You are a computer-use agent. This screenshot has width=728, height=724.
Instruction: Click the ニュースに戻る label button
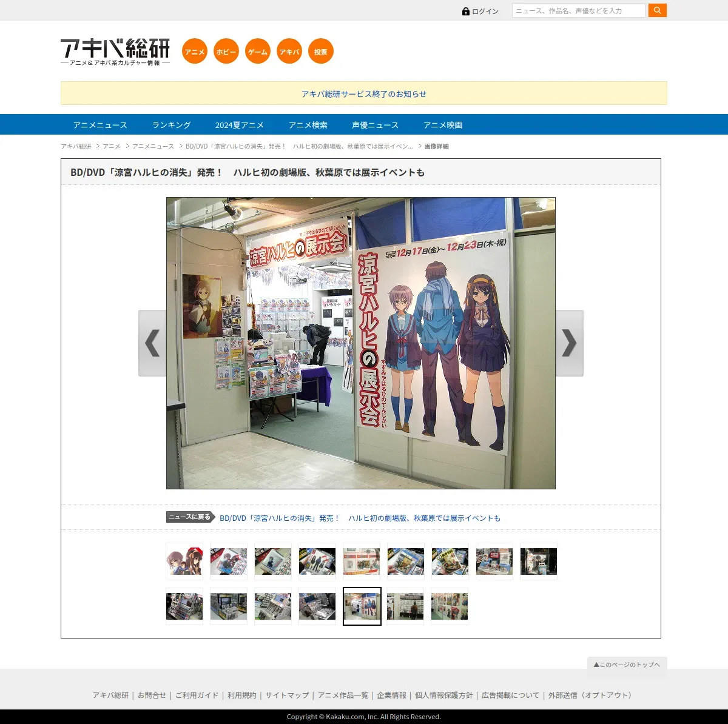(x=190, y=517)
